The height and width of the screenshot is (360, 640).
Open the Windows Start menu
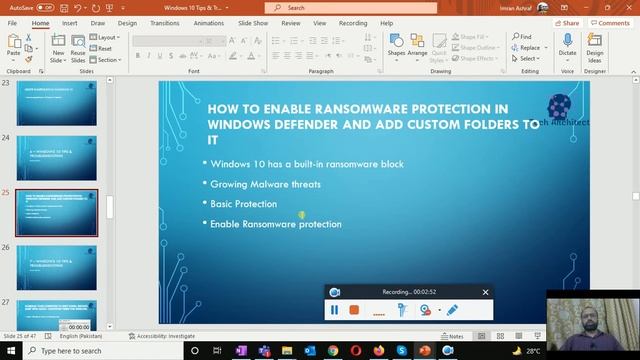click(11, 351)
